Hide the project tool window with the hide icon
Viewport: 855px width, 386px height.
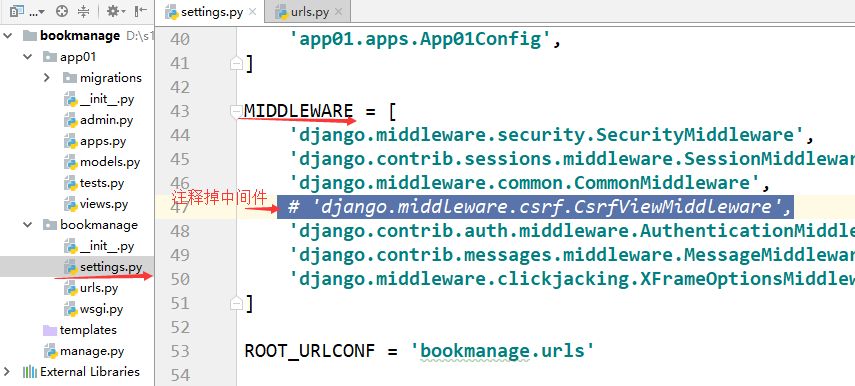[140, 10]
